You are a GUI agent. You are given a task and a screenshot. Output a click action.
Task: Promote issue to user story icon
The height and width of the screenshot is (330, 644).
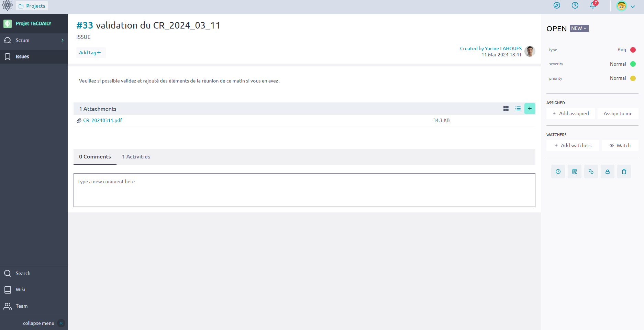[x=574, y=172]
